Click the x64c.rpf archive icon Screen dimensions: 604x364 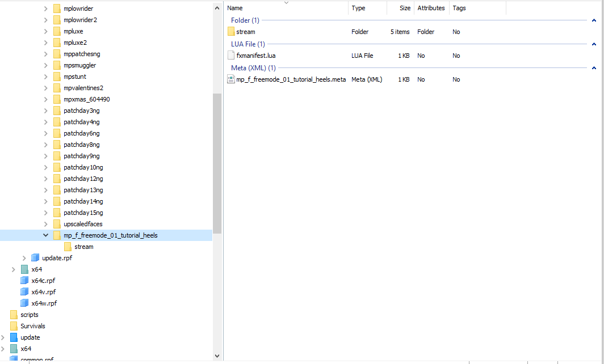pos(24,281)
